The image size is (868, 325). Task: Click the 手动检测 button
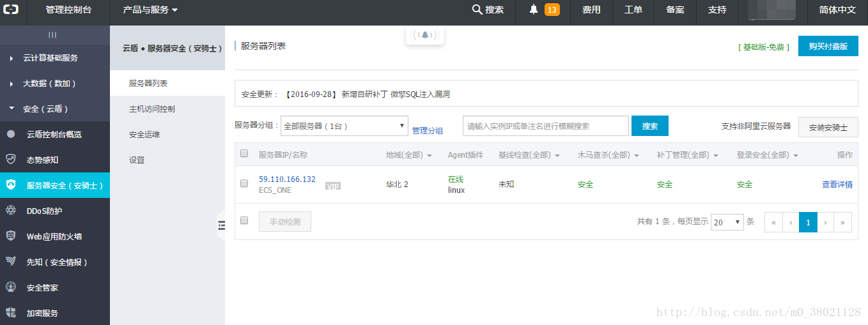pyautogui.click(x=285, y=222)
